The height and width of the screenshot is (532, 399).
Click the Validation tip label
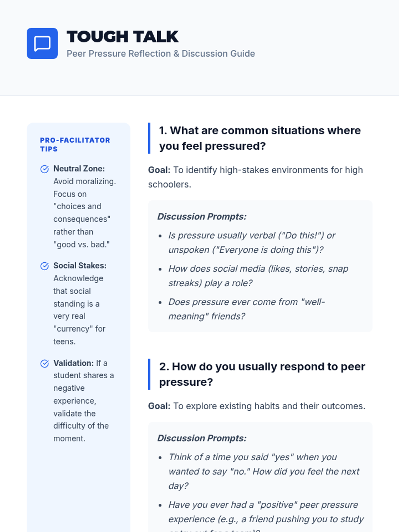(73, 363)
